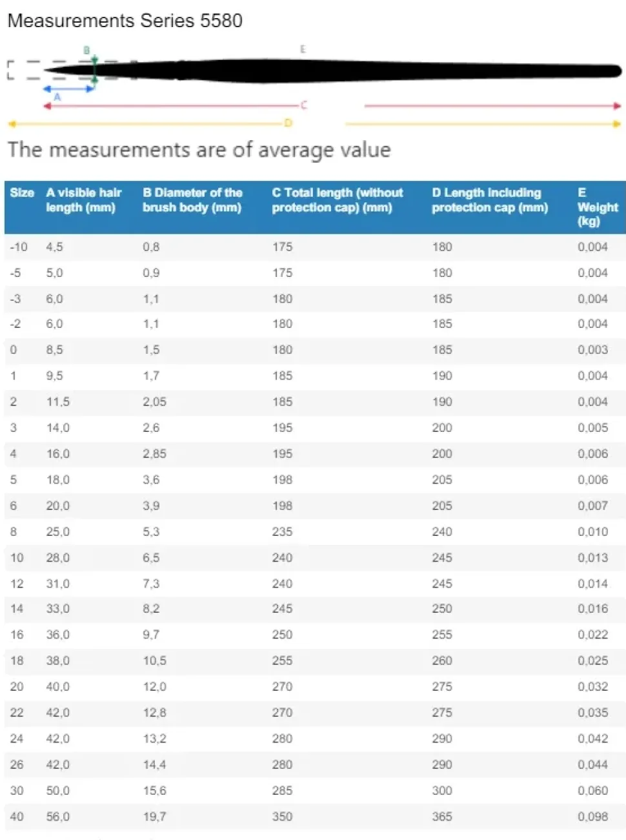Select the size -10 row label
This screenshot has width=626, height=840.
click(x=19, y=247)
